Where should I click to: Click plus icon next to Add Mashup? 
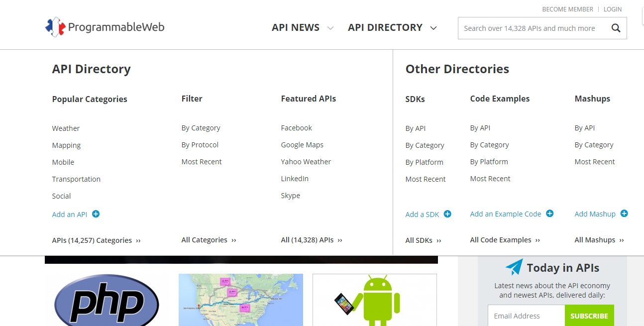[624, 214]
